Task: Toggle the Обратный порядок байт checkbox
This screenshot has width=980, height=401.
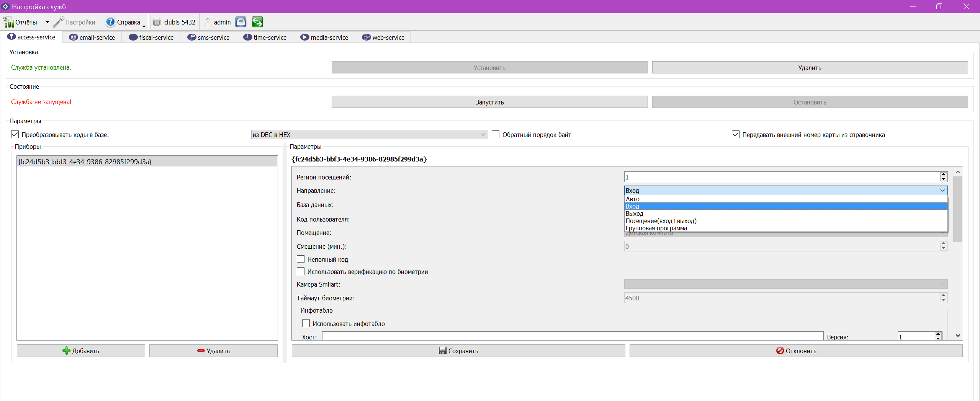Action: click(496, 134)
